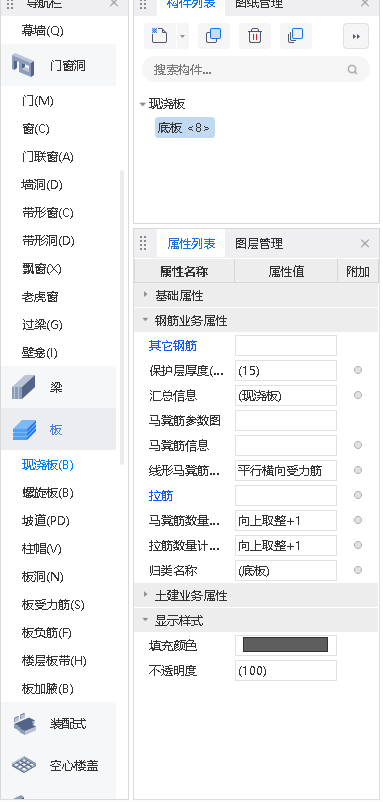Switch to the 构件列表 tab
This screenshot has height=802, width=383.
191,4
